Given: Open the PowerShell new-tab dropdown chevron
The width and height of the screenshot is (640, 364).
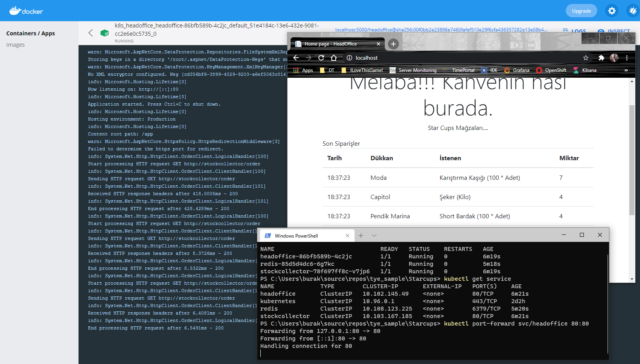Looking at the screenshot, I should tap(374, 235).
